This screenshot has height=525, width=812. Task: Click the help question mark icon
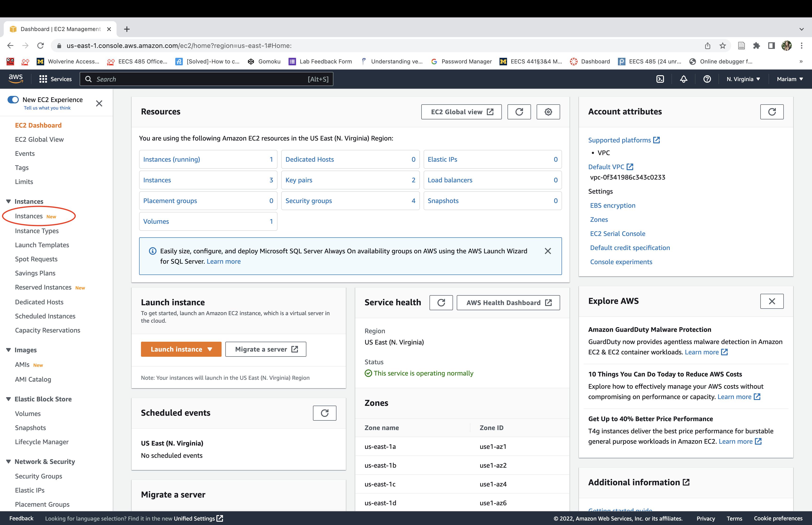[707, 79]
